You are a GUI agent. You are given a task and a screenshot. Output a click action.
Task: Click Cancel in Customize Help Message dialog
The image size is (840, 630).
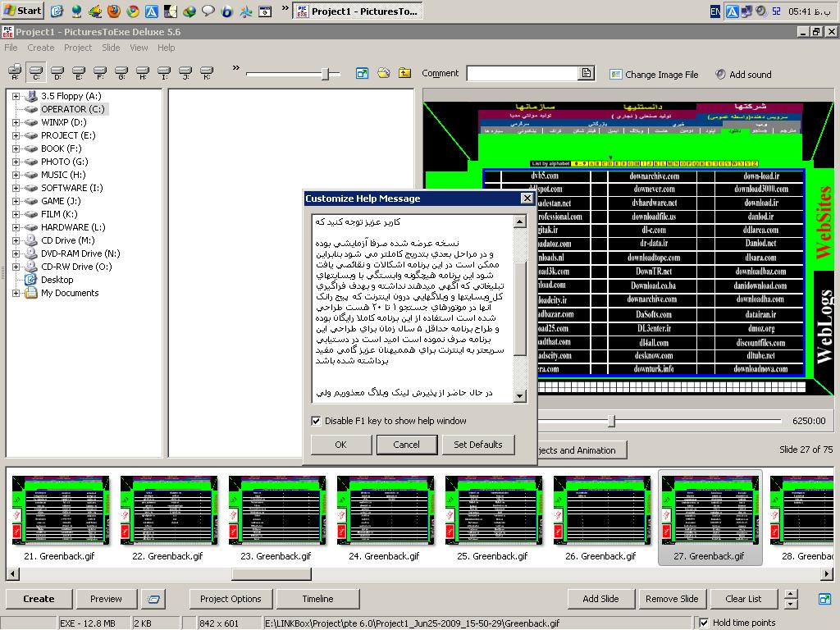point(407,445)
